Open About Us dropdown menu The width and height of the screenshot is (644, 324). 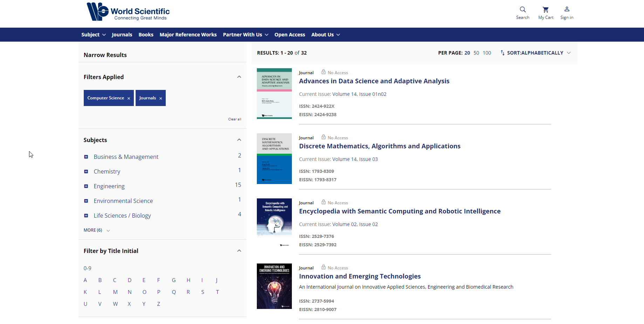click(x=326, y=35)
